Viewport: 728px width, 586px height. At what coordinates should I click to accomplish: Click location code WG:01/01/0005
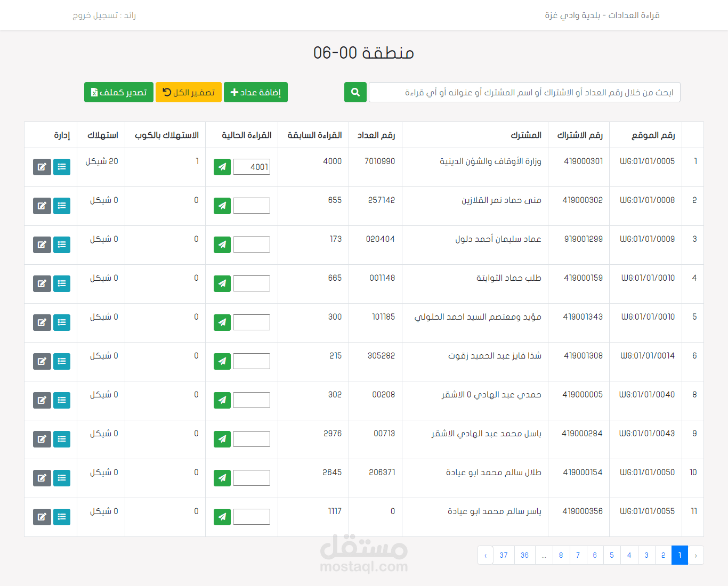pyautogui.click(x=648, y=161)
